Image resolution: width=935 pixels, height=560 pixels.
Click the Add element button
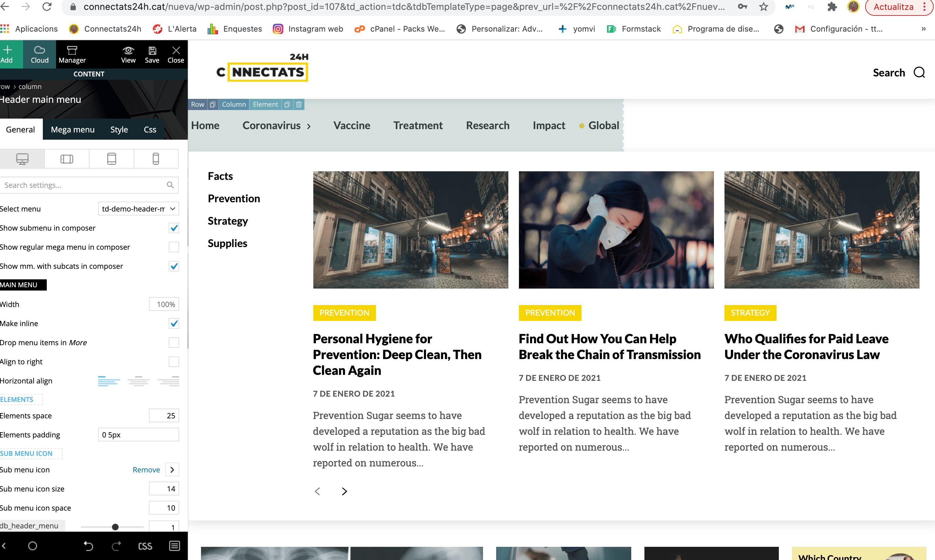tap(8, 54)
